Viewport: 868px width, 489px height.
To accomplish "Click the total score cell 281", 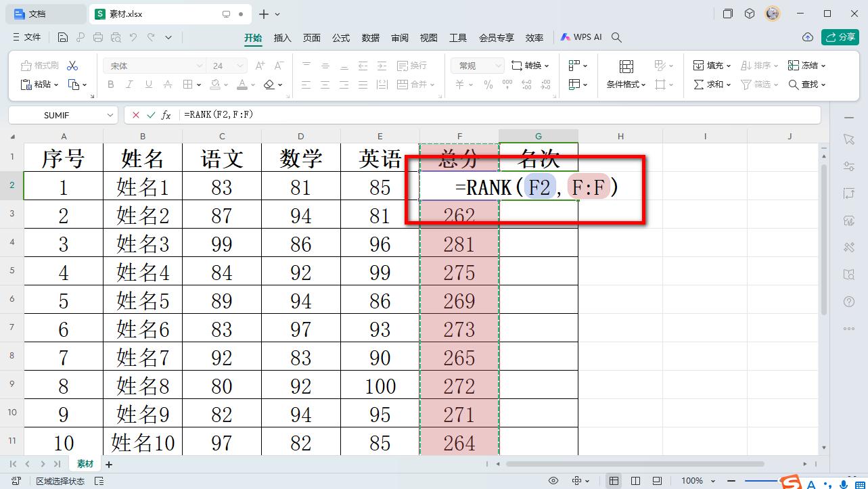I will (459, 243).
